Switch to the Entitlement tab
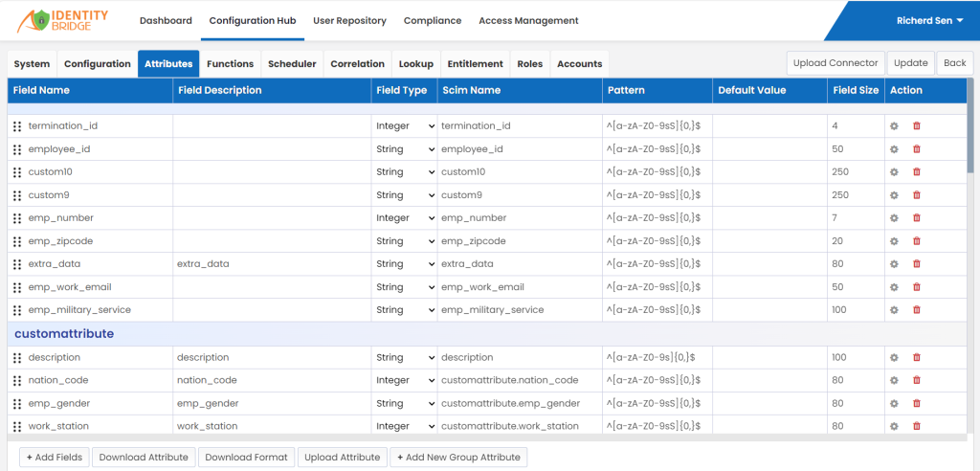This screenshot has width=980, height=471. [475, 64]
